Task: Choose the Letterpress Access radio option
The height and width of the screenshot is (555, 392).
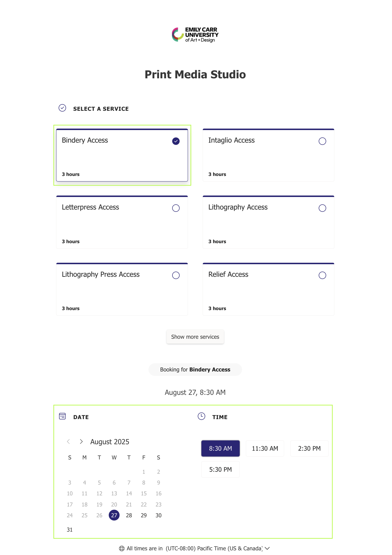Action: pyautogui.click(x=176, y=208)
